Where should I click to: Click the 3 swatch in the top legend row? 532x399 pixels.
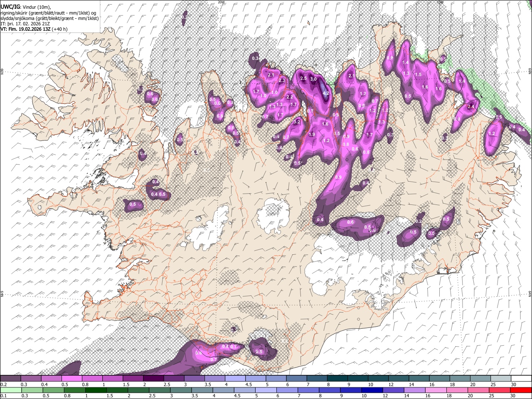tap(195, 379)
